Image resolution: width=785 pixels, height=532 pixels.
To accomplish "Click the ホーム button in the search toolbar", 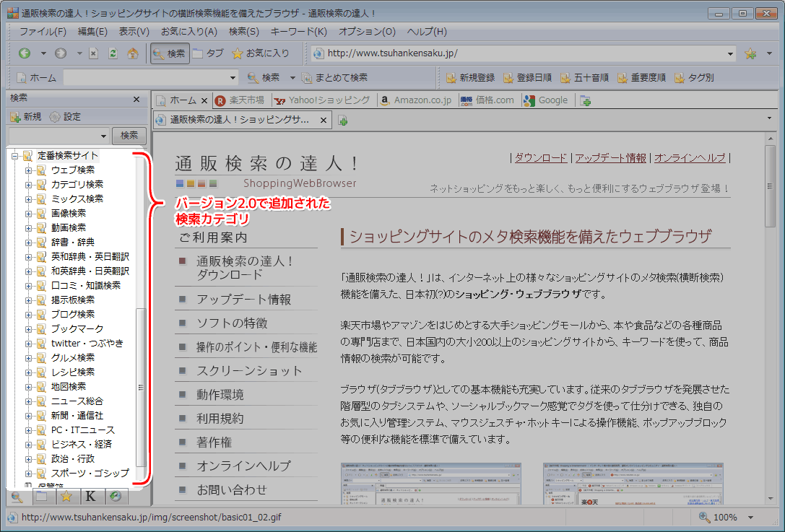I will coord(37,77).
